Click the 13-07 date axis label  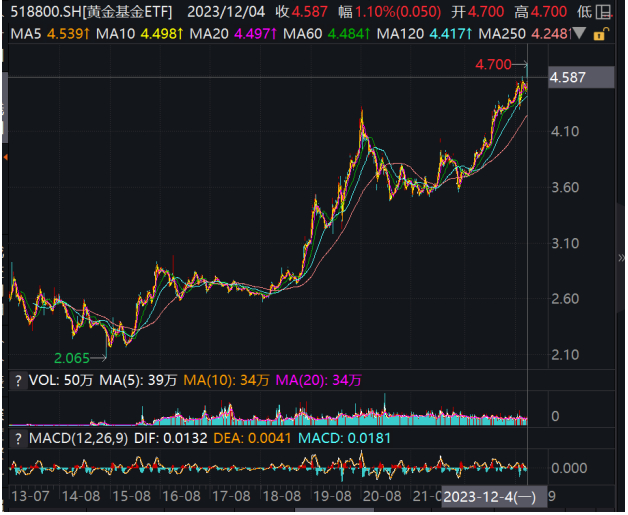[30, 497]
